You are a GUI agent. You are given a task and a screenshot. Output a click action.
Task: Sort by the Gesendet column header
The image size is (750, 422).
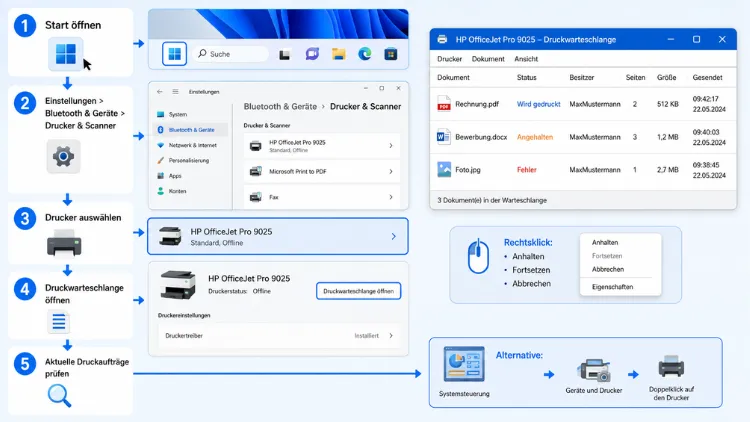click(707, 77)
